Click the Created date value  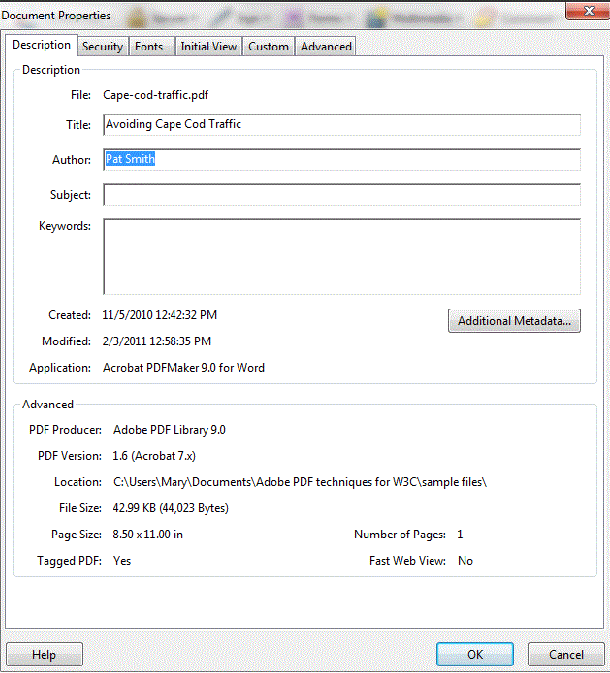[160, 315]
